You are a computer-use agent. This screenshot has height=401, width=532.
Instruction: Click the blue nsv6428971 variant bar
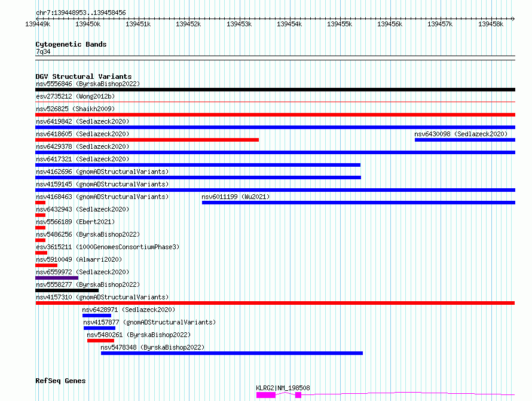[97, 316]
